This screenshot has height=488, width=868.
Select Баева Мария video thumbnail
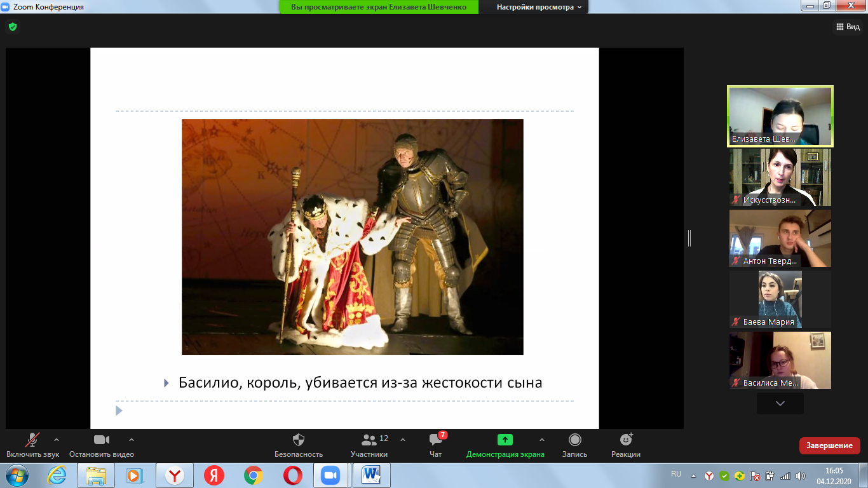(780, 299)
